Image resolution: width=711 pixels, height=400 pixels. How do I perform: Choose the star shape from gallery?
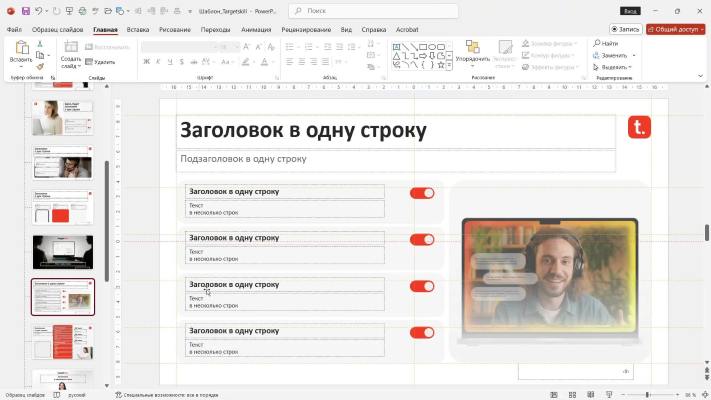(x=441, y=65)
